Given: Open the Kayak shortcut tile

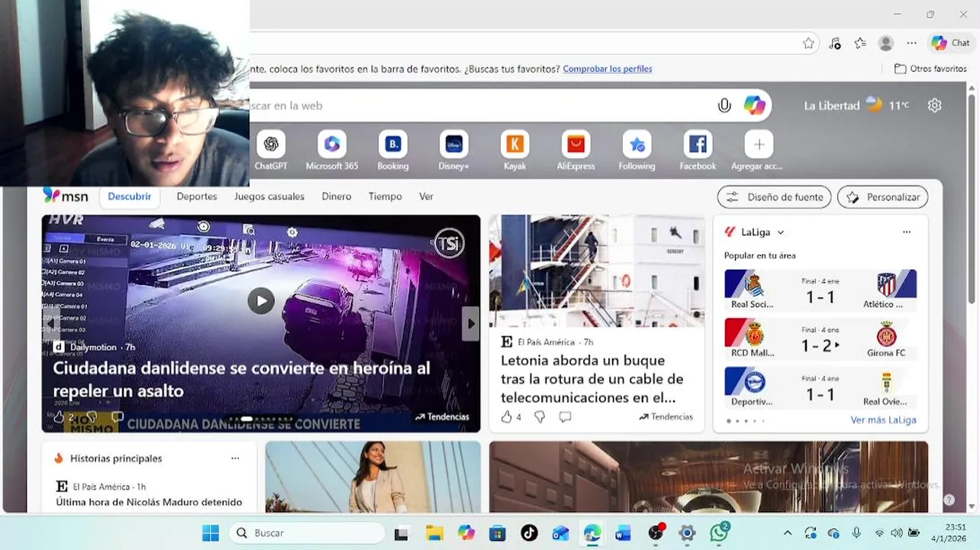Looking at the screenshot, I should tap(515, 150).
